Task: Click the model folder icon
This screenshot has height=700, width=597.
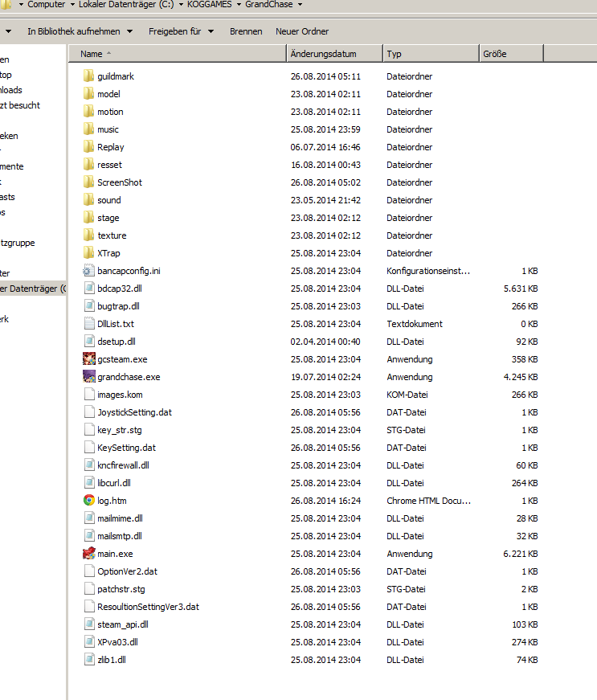Action: [x=89, y=94]
